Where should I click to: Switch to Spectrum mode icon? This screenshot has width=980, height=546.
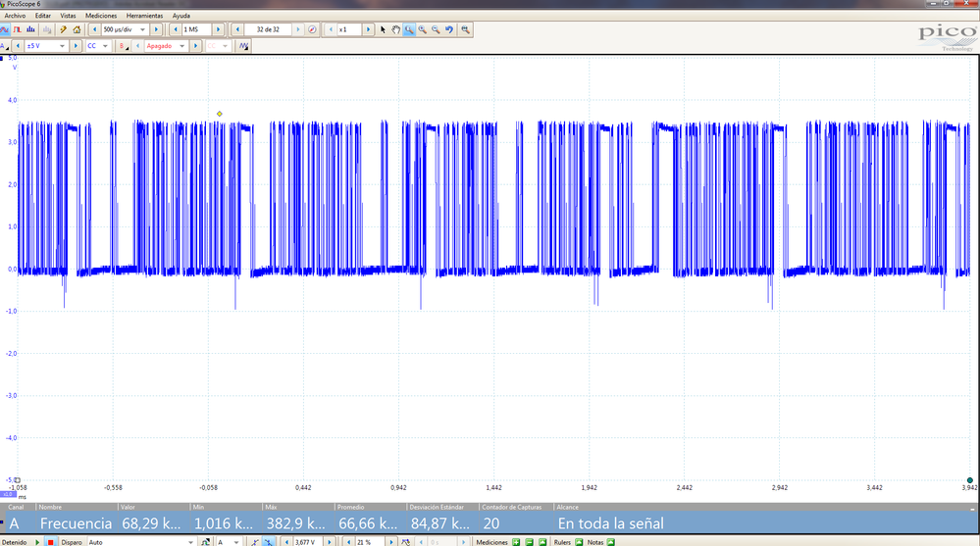[30, 29]
